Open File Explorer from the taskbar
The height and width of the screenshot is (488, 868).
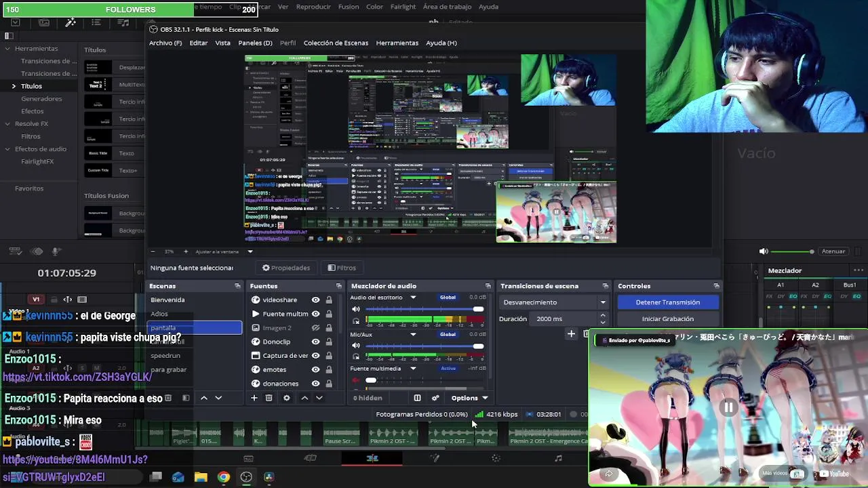click(x=201, y=477)
